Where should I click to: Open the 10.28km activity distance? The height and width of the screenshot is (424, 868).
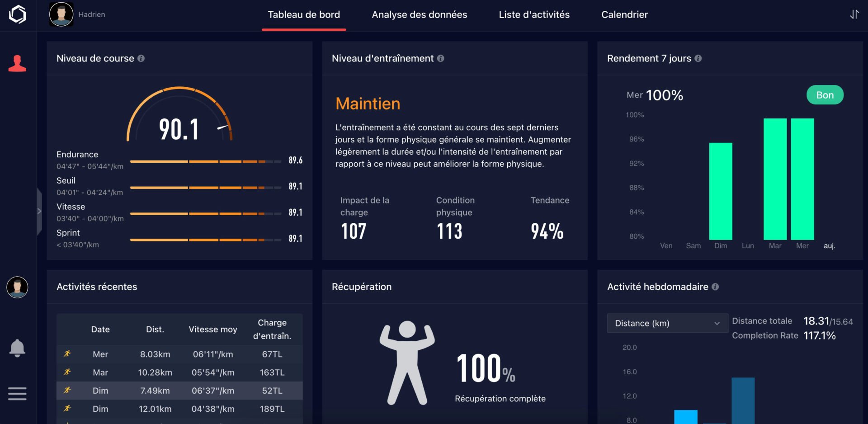point(155,372)
